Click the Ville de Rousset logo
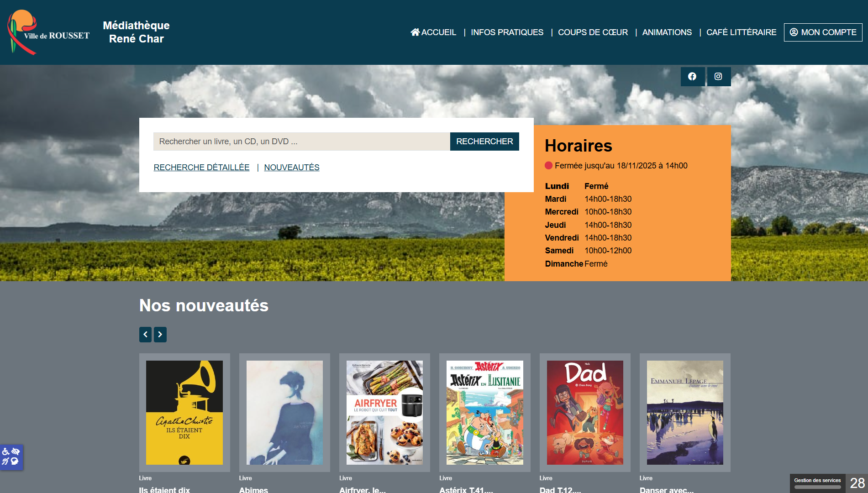The height and width of the screenshot is (493, 868). tap(48, 32)
